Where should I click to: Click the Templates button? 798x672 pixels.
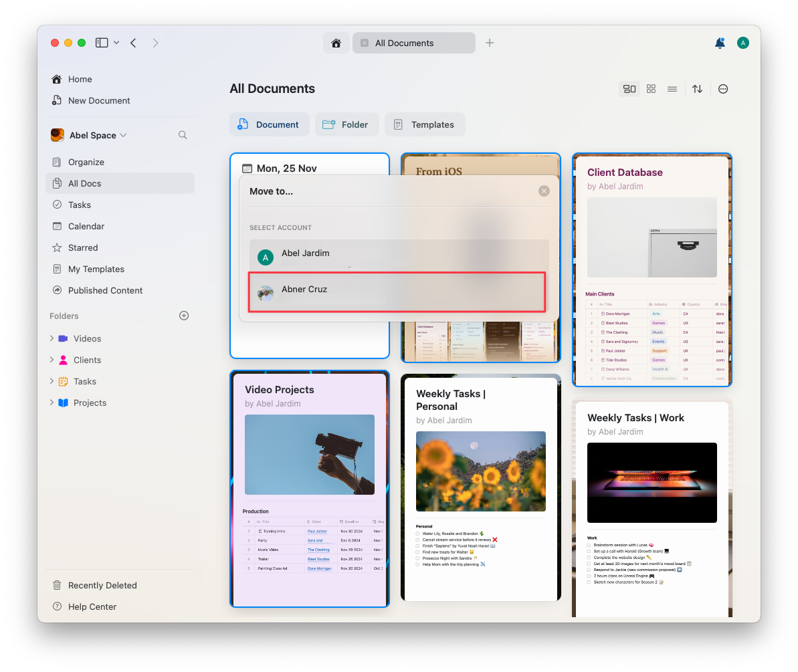click(425, 124)
